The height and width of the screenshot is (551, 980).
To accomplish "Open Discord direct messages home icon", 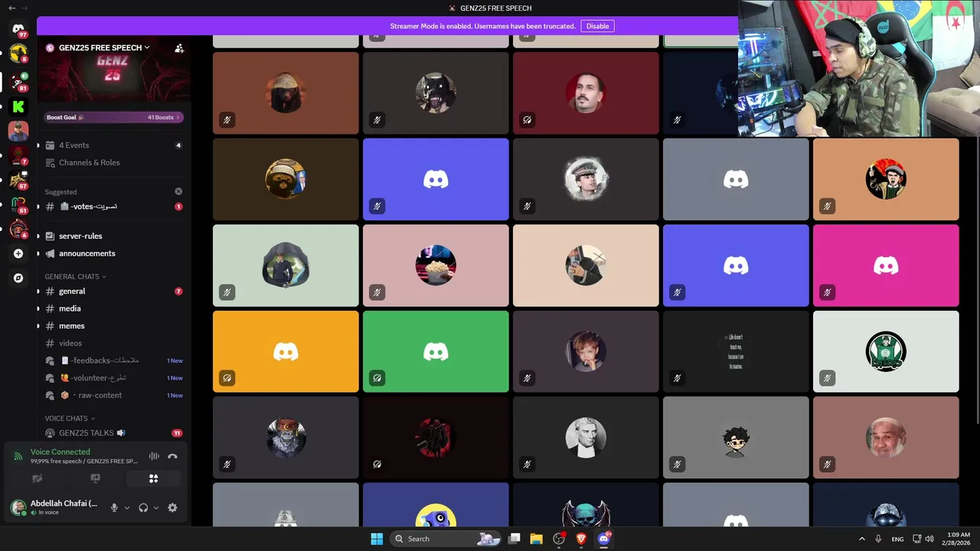I will point(18,29).
